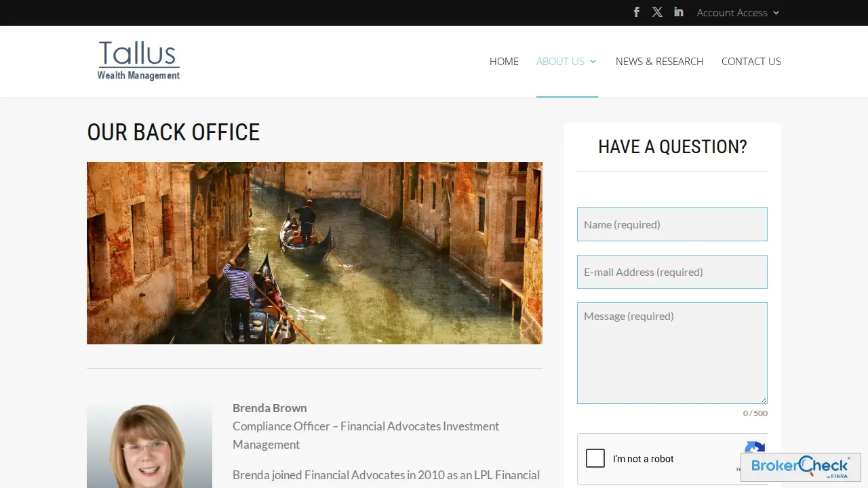The height and width of the screenshot is (488, 868).
Task: Expand the ABOUT US submenu chevron
Action: (593, 62)
